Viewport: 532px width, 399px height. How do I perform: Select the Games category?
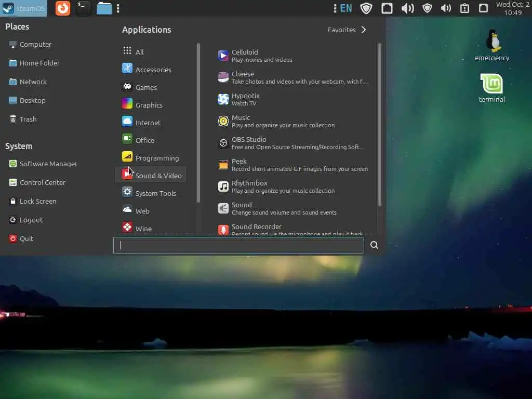[150, 87]
